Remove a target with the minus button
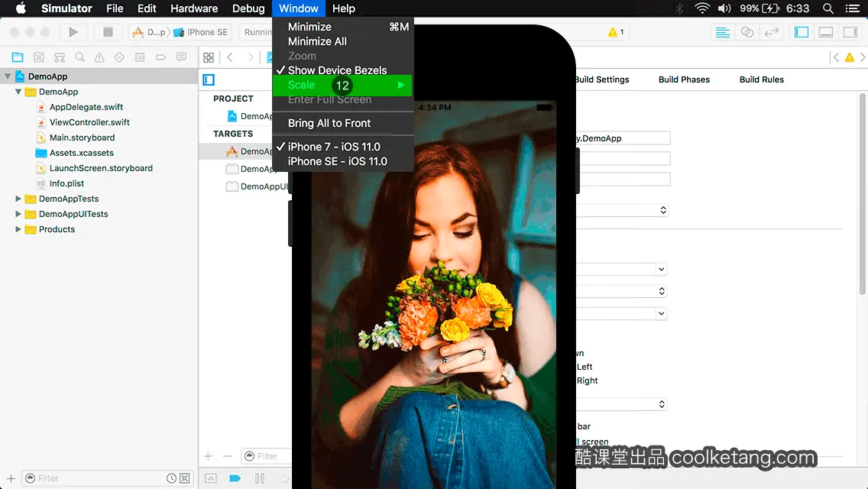868x489 pixels. pyautogui.click(x=228, y=456)
